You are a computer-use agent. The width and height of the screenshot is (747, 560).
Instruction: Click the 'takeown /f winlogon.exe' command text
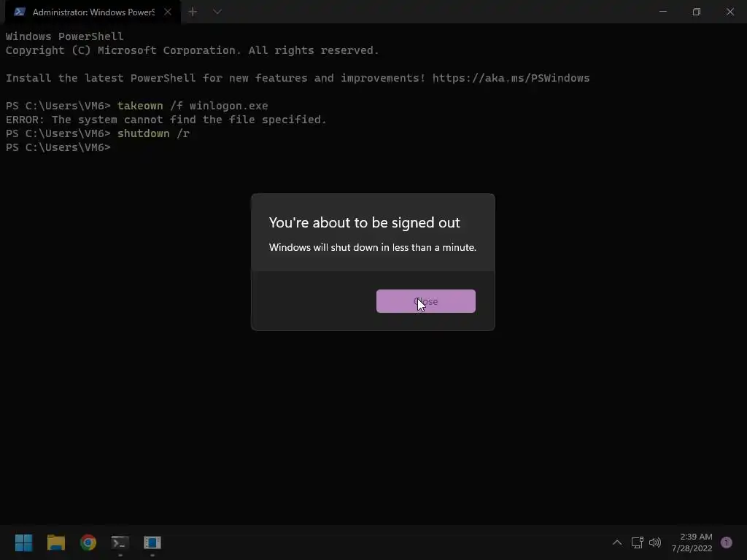[x=193, y=106]
